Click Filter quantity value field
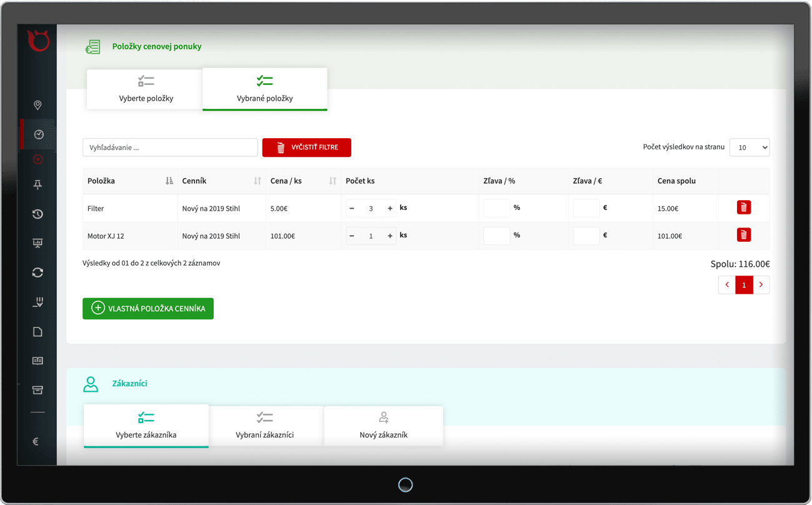 click(371, 208)
